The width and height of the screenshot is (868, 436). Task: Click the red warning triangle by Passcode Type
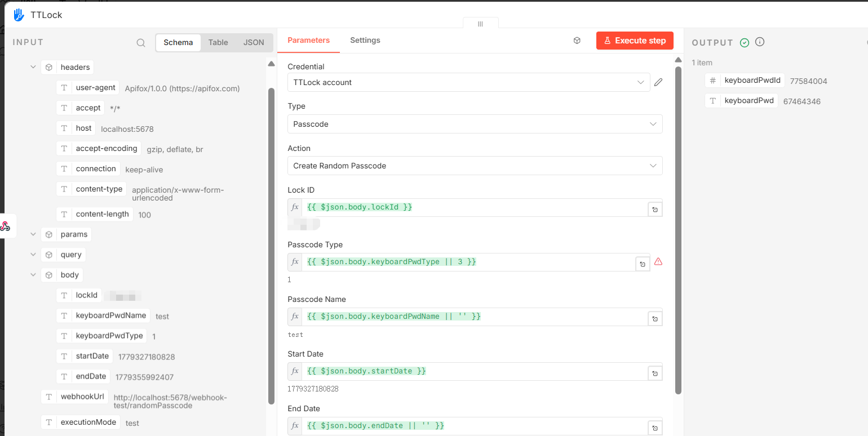point(658,261)
